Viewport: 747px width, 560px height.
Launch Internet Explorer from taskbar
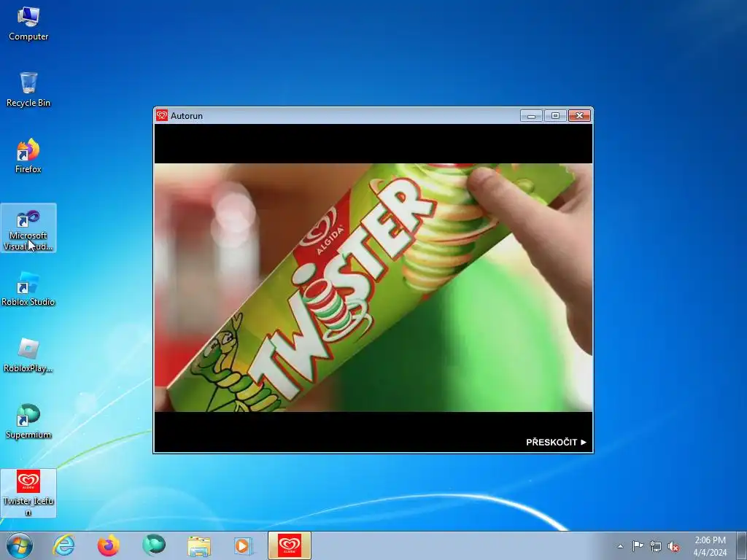tap(64, 545)
